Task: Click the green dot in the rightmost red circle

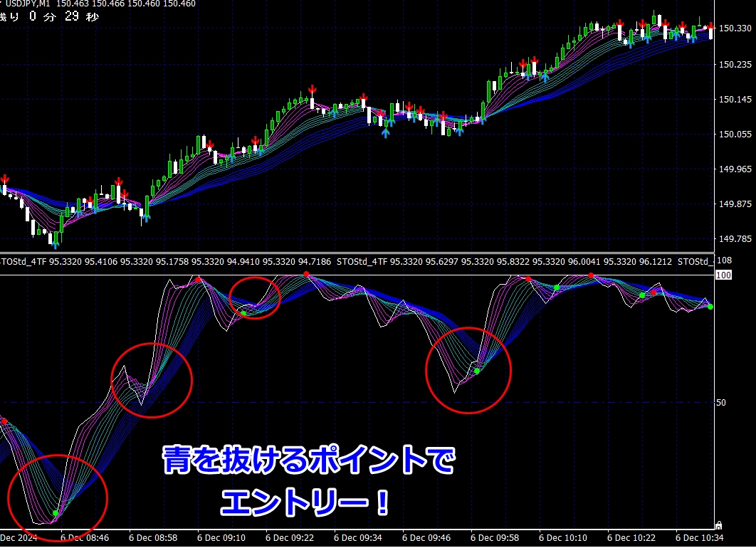Action: pyautogui.click(x=477, y=371)
